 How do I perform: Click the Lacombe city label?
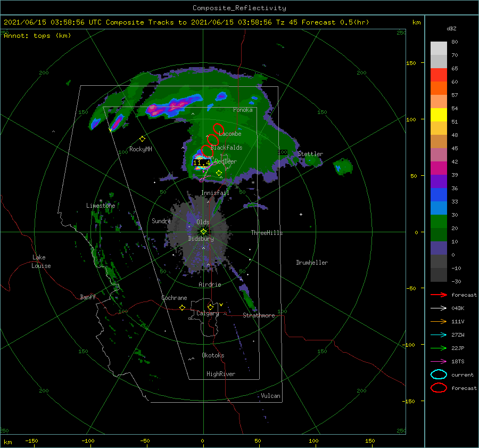coord(230,134)
